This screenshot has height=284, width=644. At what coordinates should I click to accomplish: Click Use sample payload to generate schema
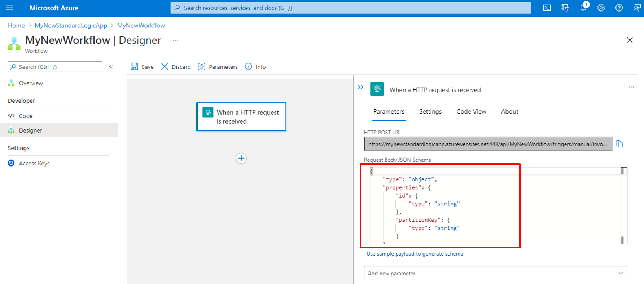point(415,254)
